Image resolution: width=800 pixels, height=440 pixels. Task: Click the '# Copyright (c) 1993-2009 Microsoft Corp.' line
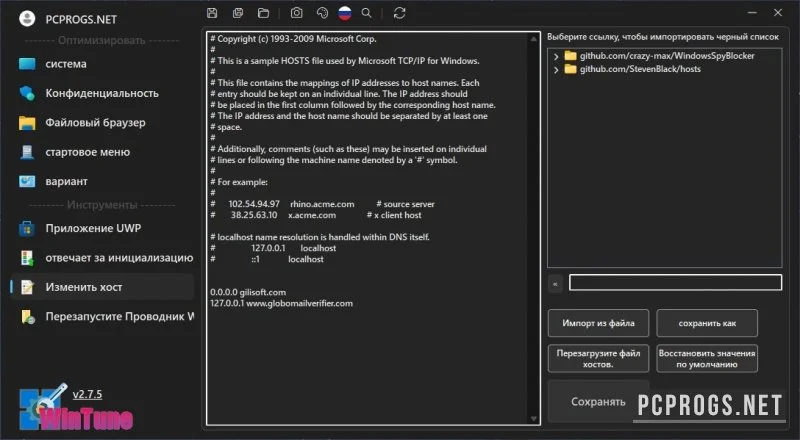click(293, 39)
